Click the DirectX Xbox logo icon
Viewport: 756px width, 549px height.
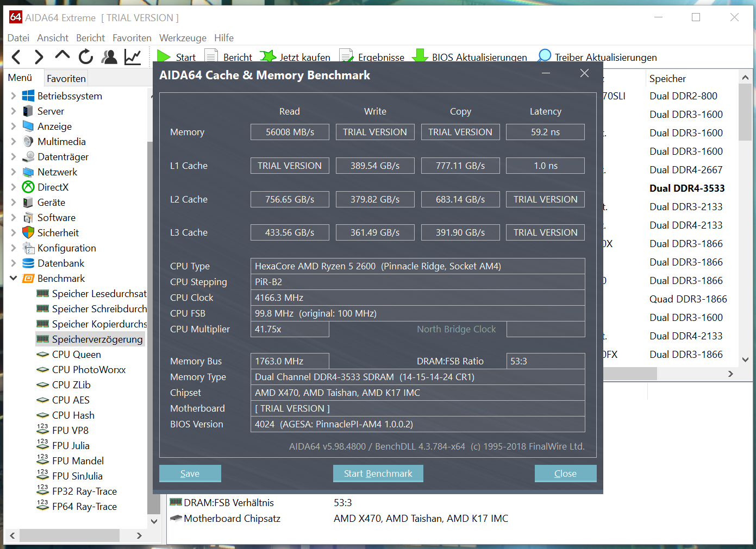click(28, 187)
